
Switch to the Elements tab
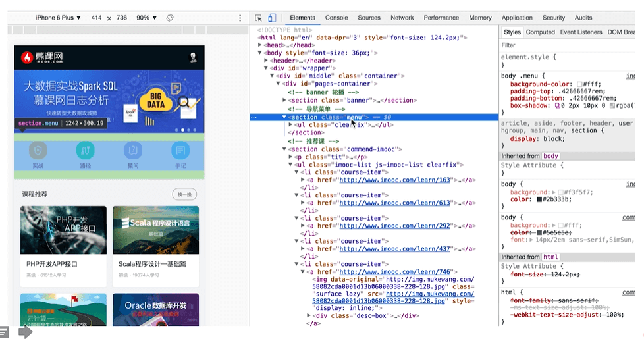point(303,18)
